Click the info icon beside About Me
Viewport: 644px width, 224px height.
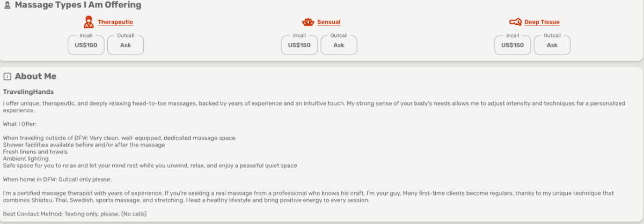(x=8, y=77)
